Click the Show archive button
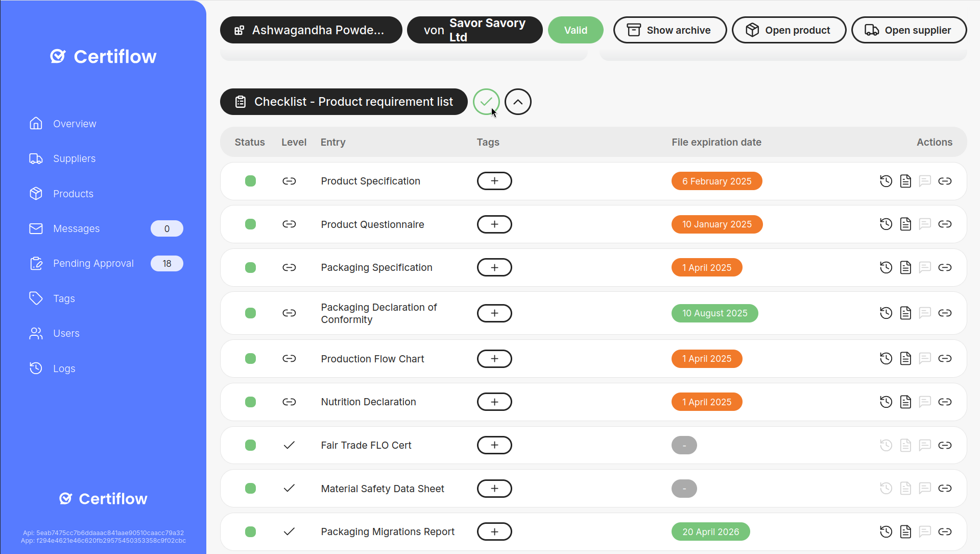Viewport: 980px width, 554px height. pyautogui.click(x=669, y=30)
